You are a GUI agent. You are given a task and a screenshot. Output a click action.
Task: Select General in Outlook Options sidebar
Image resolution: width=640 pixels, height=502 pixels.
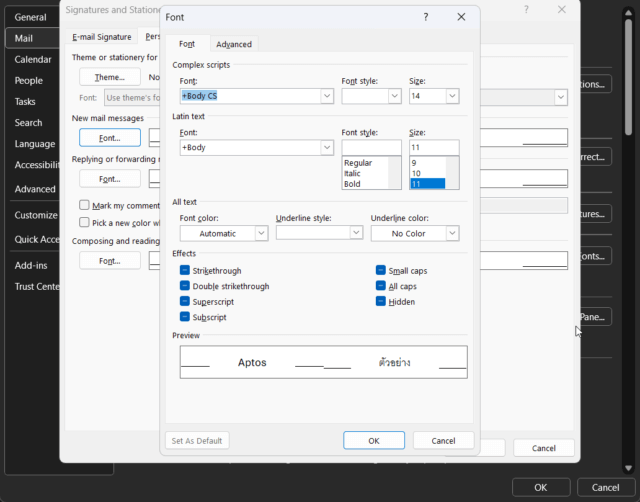point(31,17)
